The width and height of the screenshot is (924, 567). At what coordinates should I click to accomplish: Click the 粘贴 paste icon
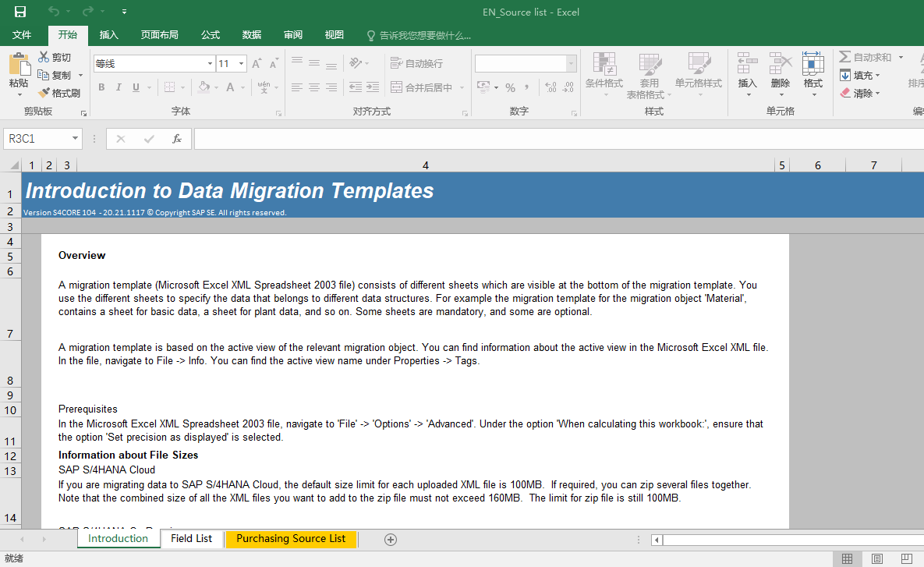pyautogui.click(x=19, y=65)
